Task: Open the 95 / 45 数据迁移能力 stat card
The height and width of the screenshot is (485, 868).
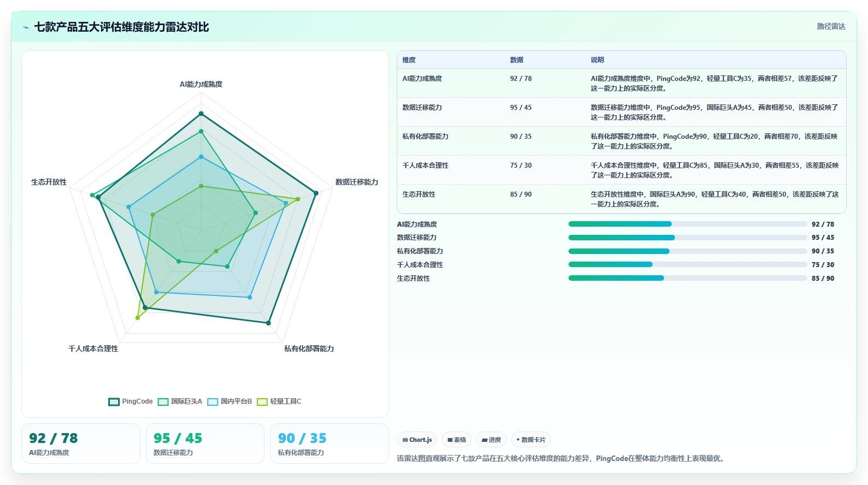Action: pos(205,443)
